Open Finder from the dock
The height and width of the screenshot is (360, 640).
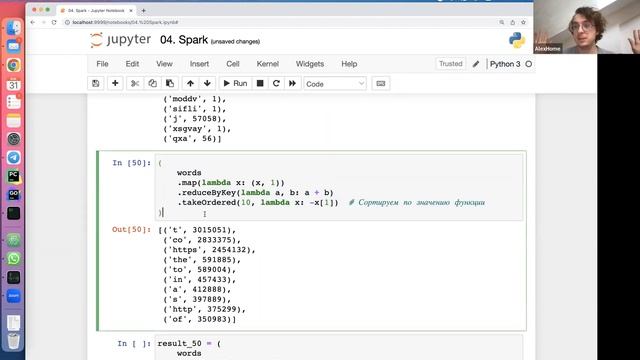click(13, 28)
